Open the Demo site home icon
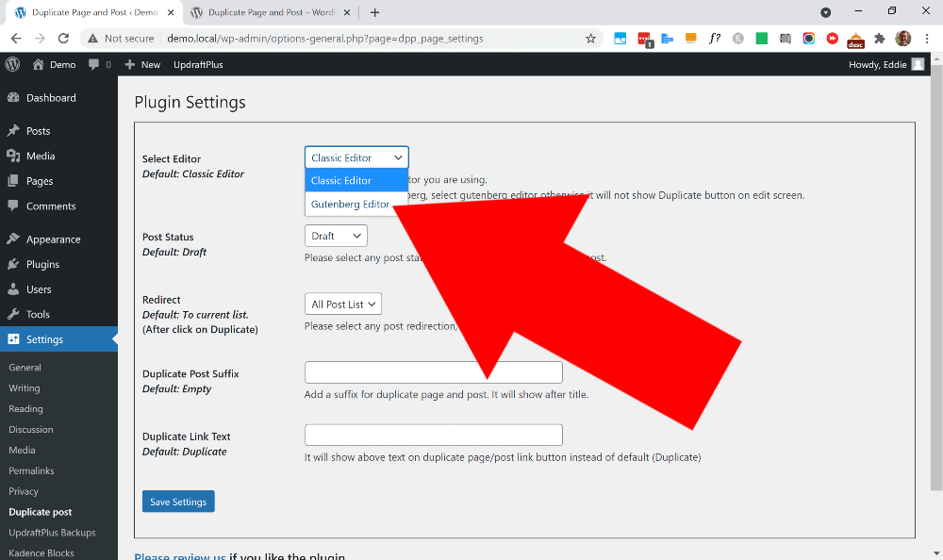Image resolution: width=943 pixels, height=560 pixels. point(39,64)
